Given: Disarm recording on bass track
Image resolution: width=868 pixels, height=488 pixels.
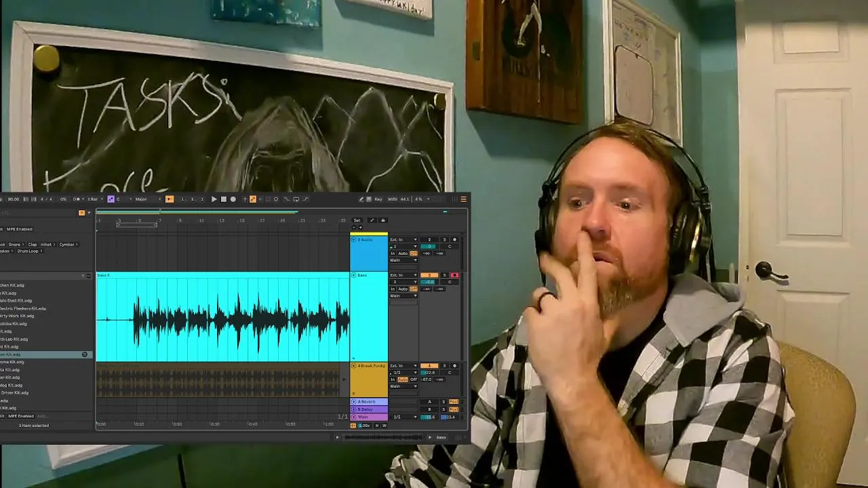Looking at the screenshot, I should (454, 275).
